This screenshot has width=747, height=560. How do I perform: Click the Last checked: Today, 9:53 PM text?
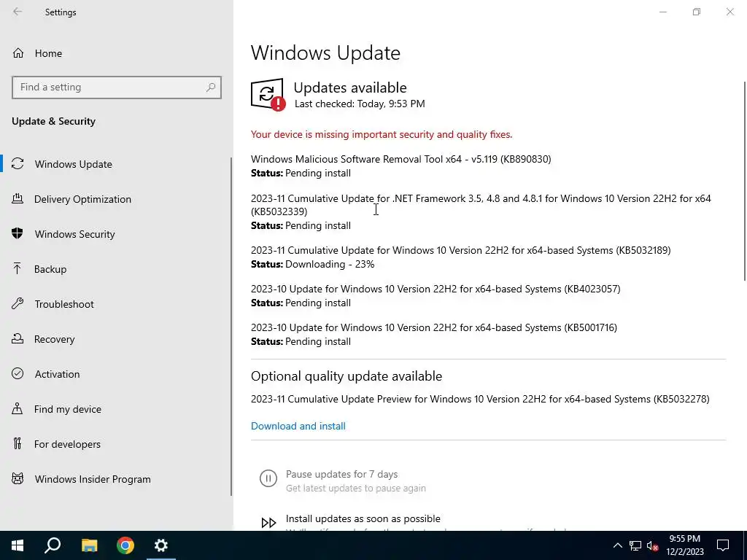[x=360, y=104]
